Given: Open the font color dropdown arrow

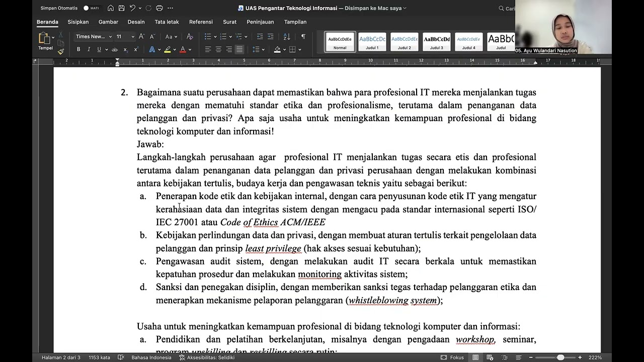Looking at the screenshot, I should click(x=190, y=50).
